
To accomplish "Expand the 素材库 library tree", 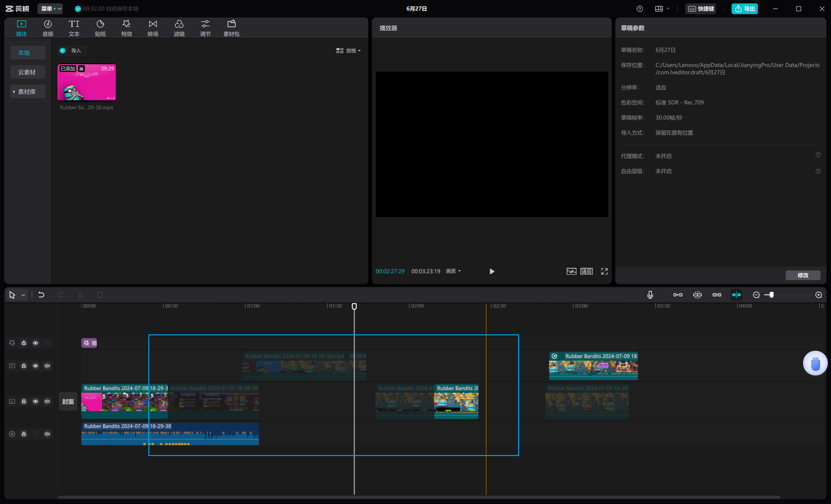I will (x=28, y=92).
